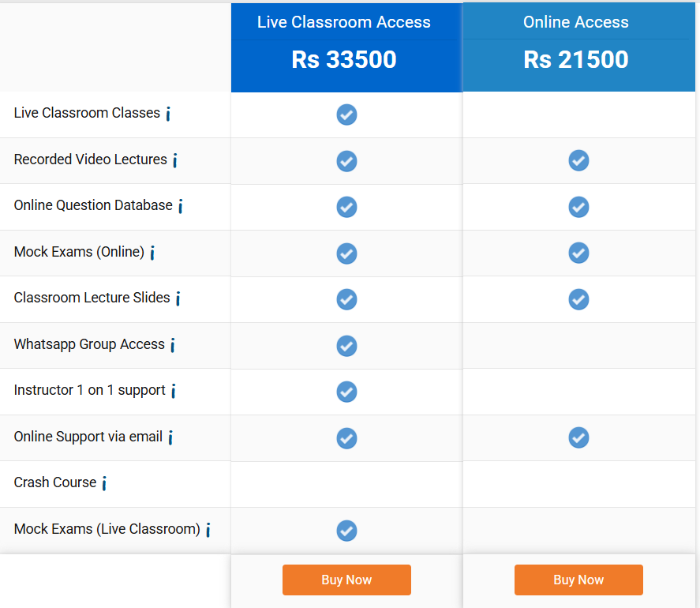Image resolution: width=700 pixels, height=608 pixels.
Task: Click Whatsapp Group Access checkmark in Live Classroom column
Action: [346, 346]
